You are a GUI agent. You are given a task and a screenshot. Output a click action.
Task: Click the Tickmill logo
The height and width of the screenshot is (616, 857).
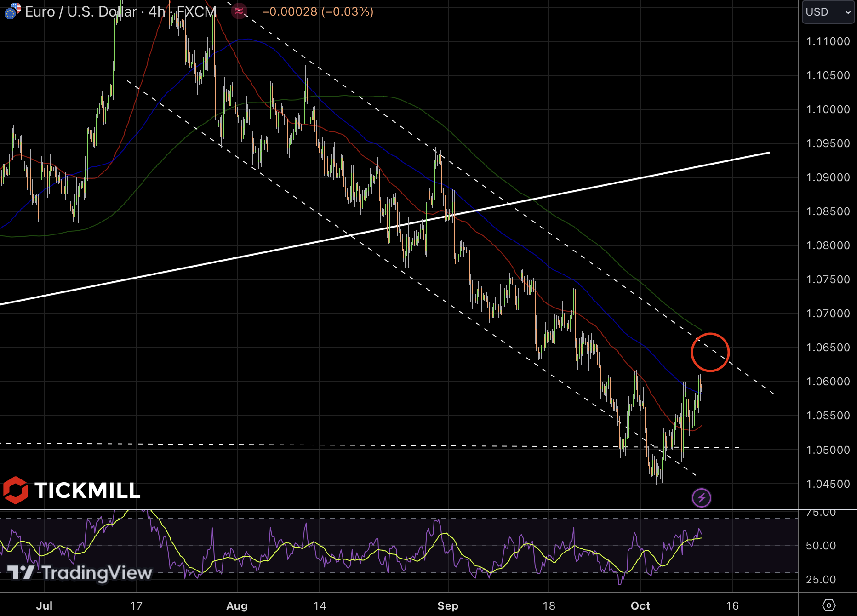pos(72,490)
